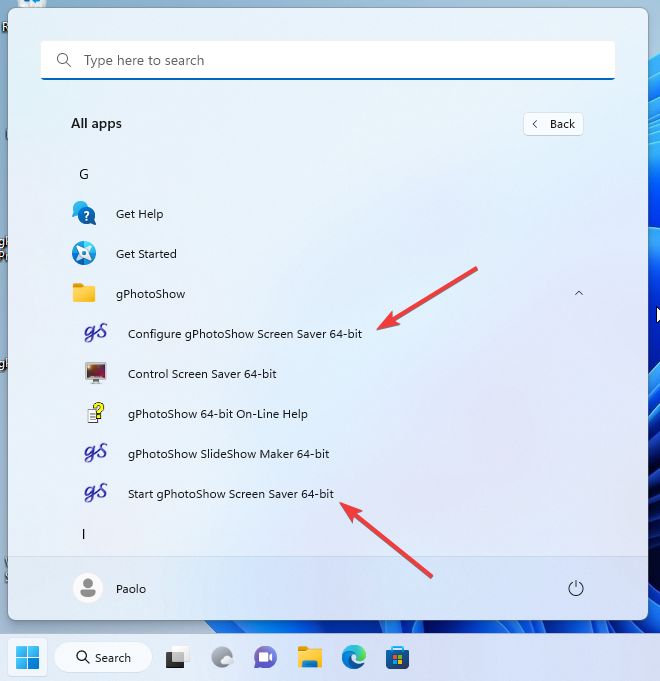660x681 pixels.
Task: Collapse the gPhotoShow folder chevron
Action: [x=579, y=293]
